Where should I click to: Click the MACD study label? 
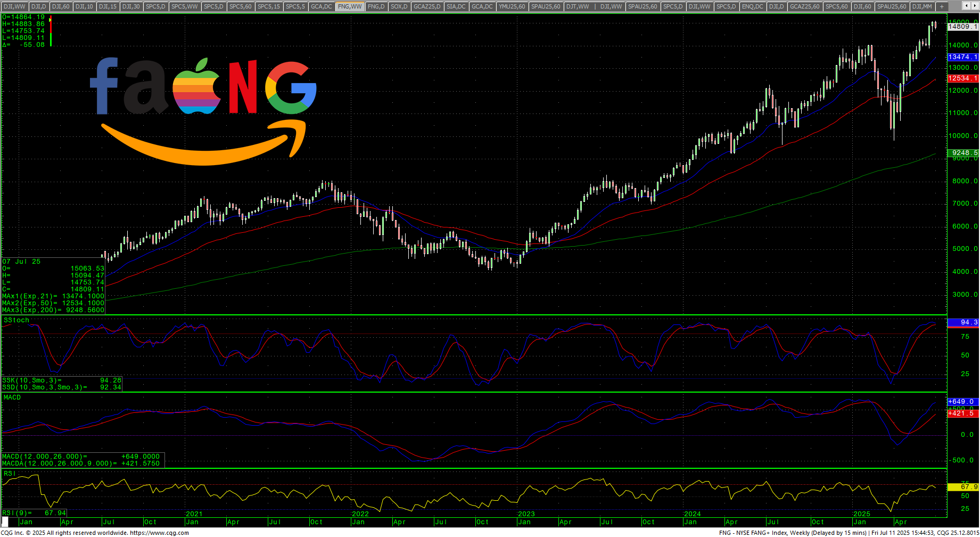[12, 397]
